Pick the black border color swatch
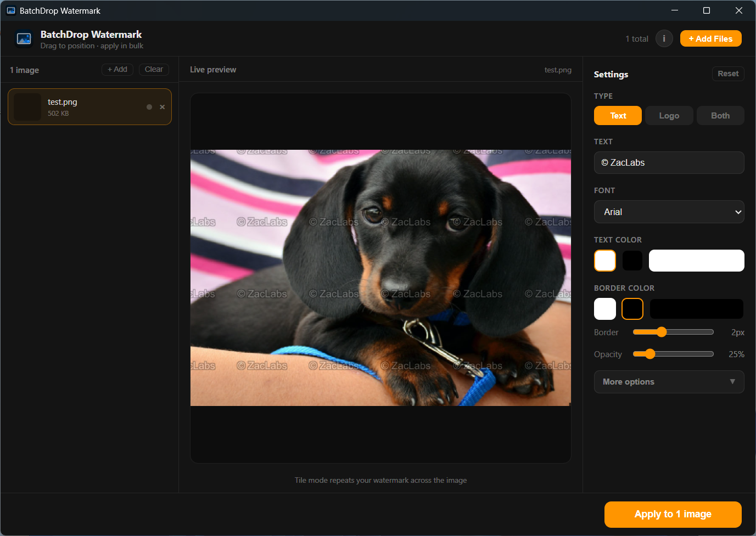This screenshot has height=536, width=756. tap(632, 309)
